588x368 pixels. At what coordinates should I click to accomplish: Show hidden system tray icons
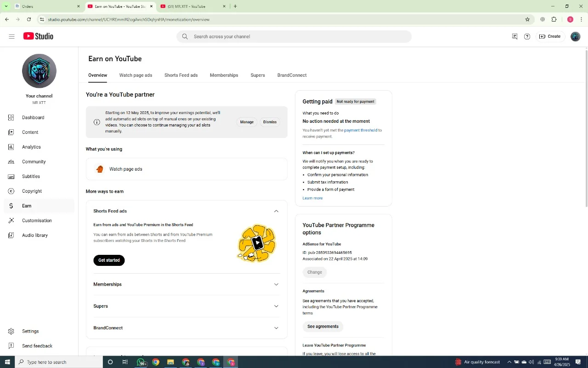[x=509, y=362]
